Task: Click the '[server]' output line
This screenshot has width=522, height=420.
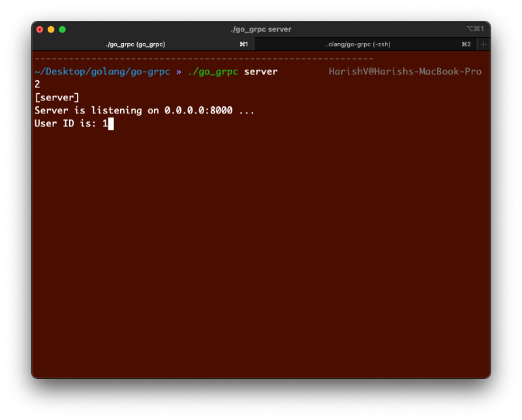Action: (x=57, y=98)
